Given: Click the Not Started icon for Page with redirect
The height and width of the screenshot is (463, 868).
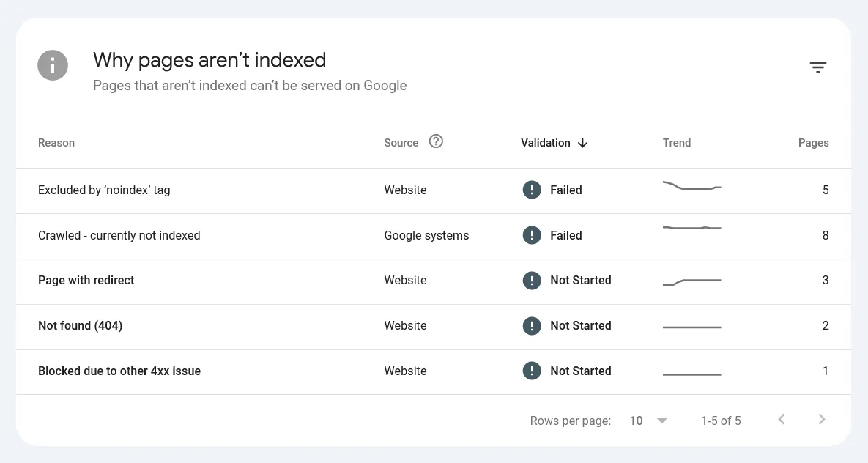Looking at the screenshot, I should click(532, 281).
